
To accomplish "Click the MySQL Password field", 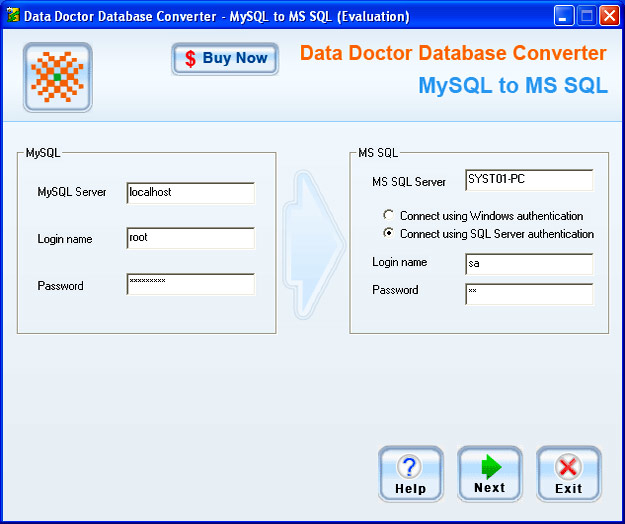I will pyautogui.click(x=191, y=284).
